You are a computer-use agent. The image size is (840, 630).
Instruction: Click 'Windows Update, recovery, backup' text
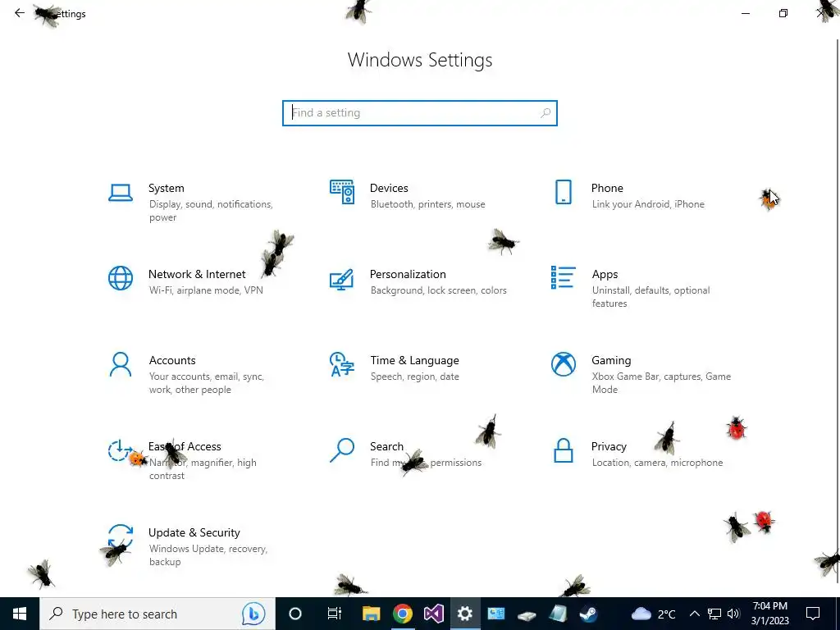(208, 555)
